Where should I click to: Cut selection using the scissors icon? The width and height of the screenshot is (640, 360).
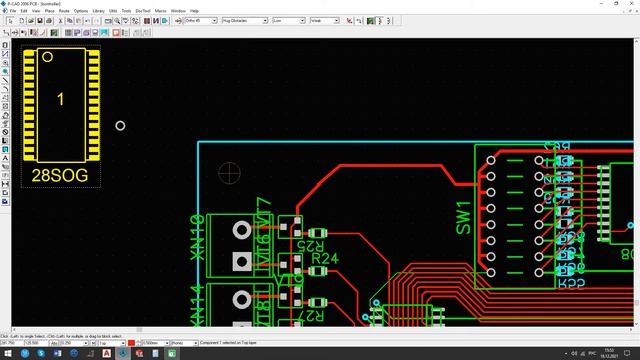pyautogui.click(x=60, y=21)
